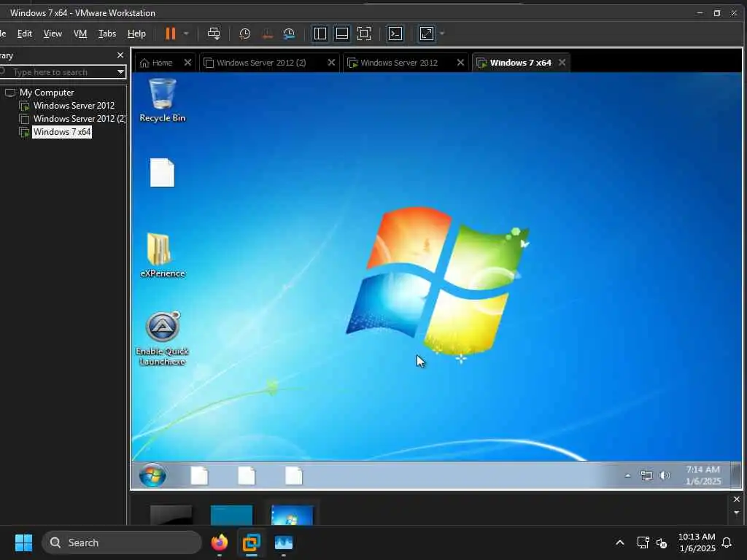Image resolution: width=747 pixels, height=560 pixels.
Task: Open the snapshot manager
Action: [289, 34]
